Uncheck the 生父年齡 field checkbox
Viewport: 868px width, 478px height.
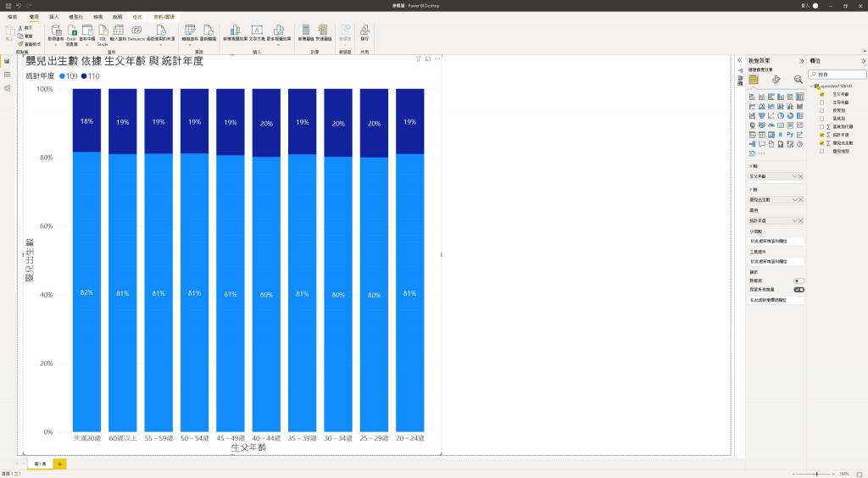[x=821, y=95]
